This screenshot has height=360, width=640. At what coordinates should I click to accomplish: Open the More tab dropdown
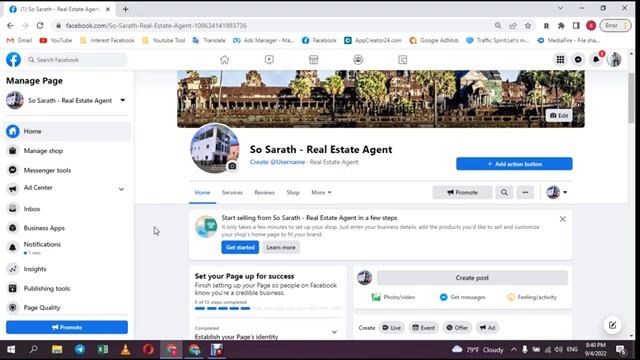tap(321, 192)
